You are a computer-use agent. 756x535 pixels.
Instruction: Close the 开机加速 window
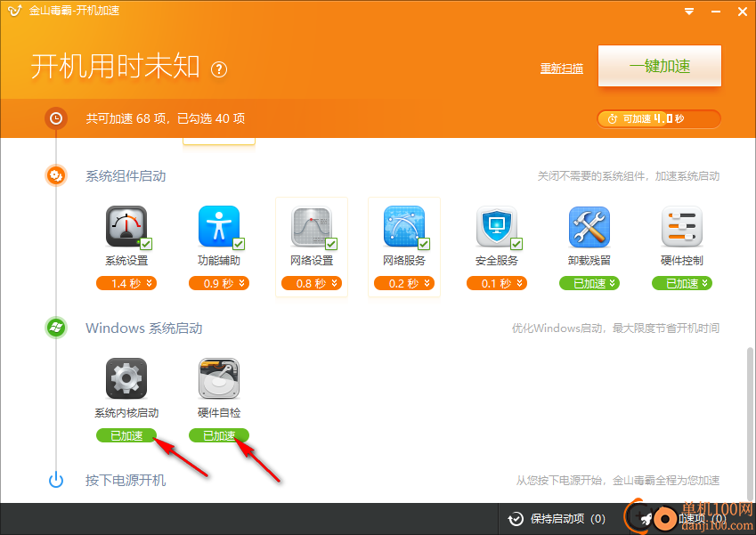(x=743, y=12)
